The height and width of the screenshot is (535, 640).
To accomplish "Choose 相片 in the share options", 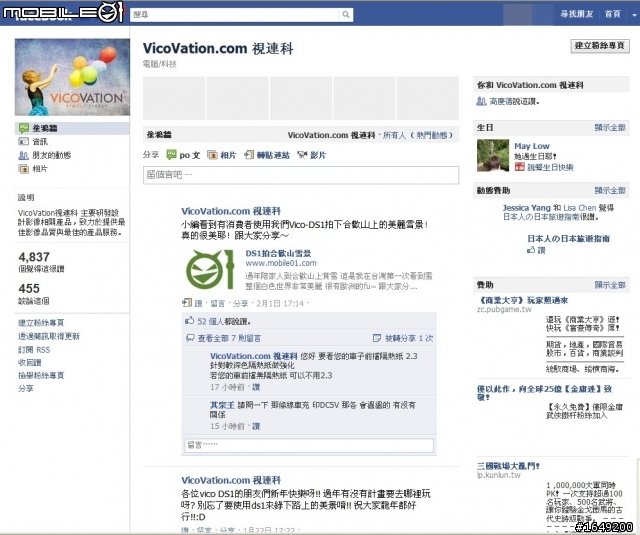I will coord(228,155).
